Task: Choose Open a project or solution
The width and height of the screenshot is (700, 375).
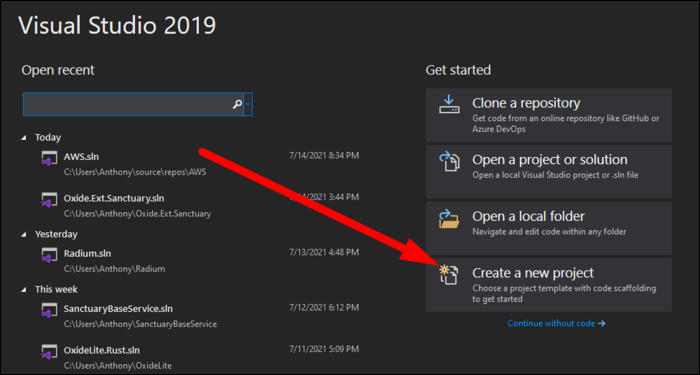Action: pos(549,171)
